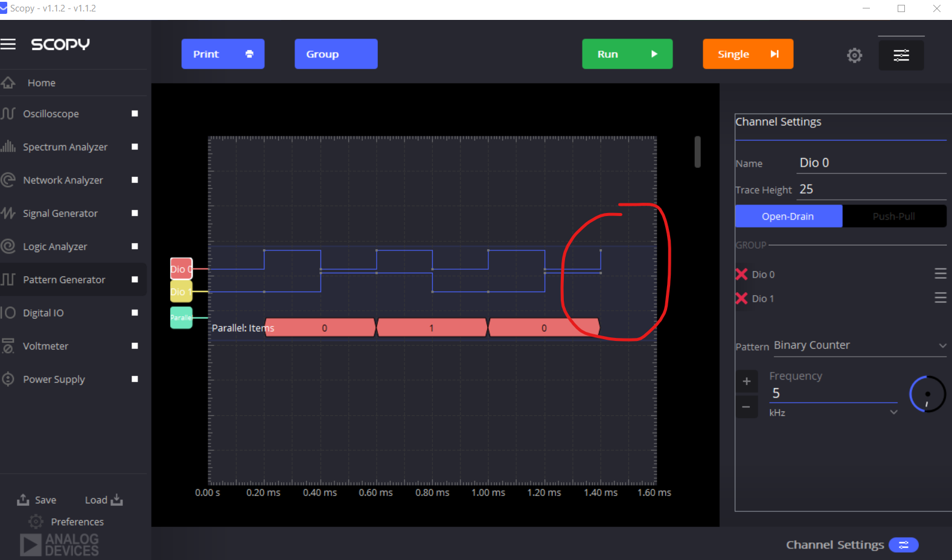Viewport: 952px width, 560px height.
Task: Edit the Trace Height value 25
Action: (x=872, y=189)
